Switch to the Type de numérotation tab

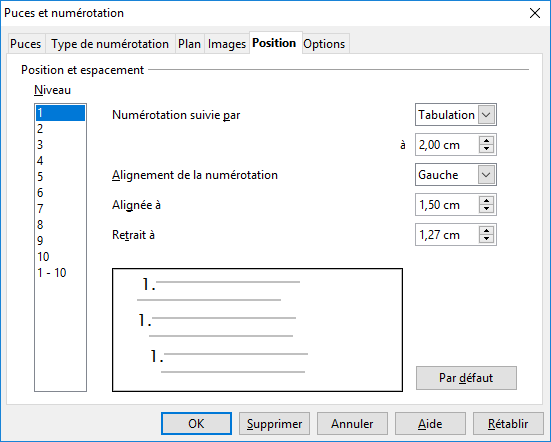point(110,44)
